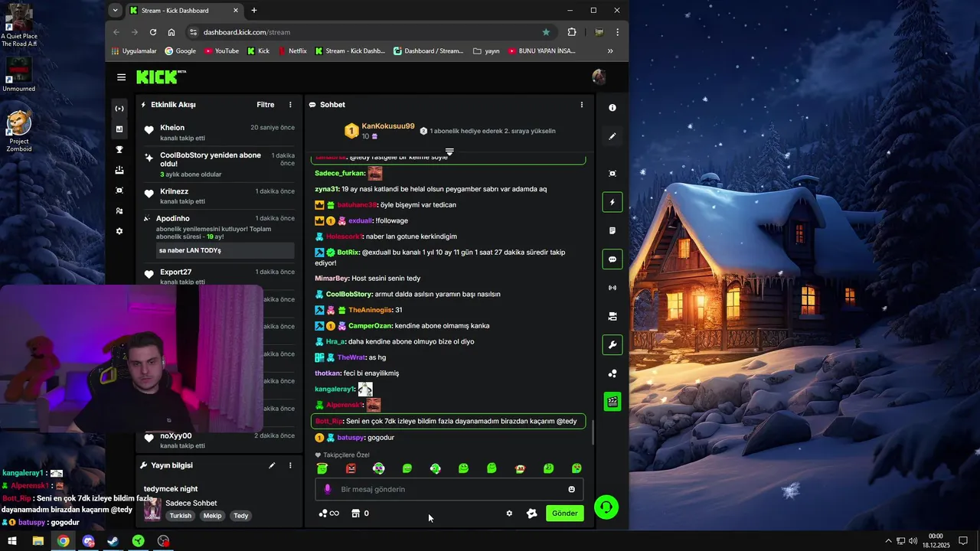This screenshot has width=980, height=551.
Task: Edit stream info with the pencil icon
Action: [x=272, y=465]
